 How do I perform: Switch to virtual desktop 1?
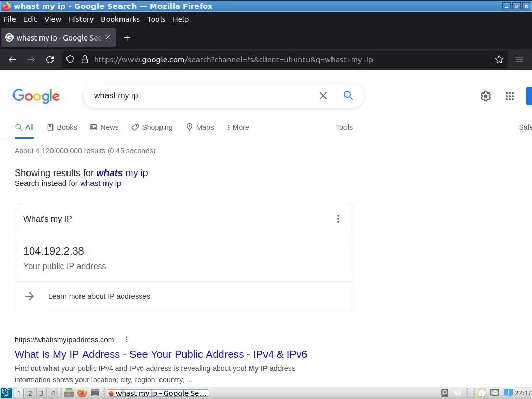[18, 393]
